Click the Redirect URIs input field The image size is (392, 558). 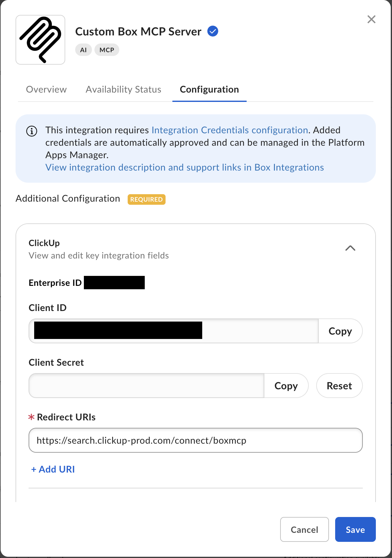(196, 440)
